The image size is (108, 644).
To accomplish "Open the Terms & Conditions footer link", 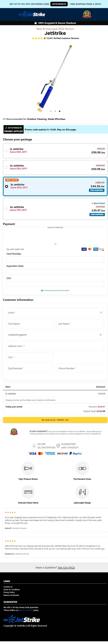I will 12,589.
